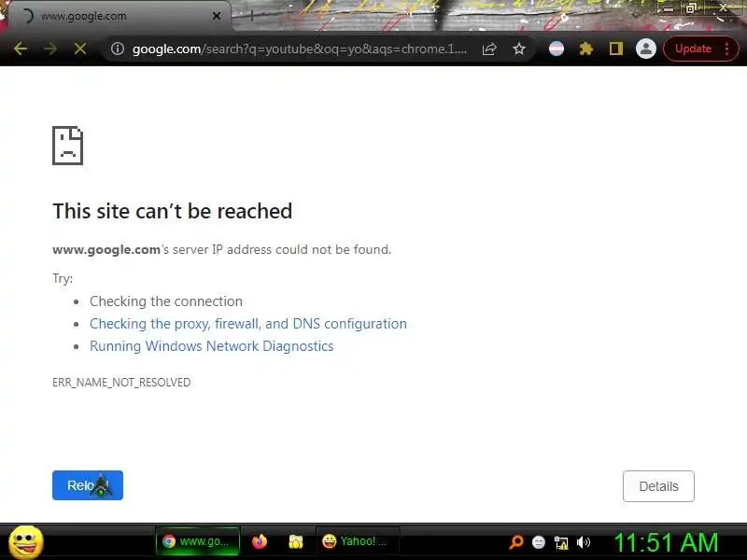Switch to Chrome www.go... taskbar item
747x560 pixels.
[x=198, y=541]
